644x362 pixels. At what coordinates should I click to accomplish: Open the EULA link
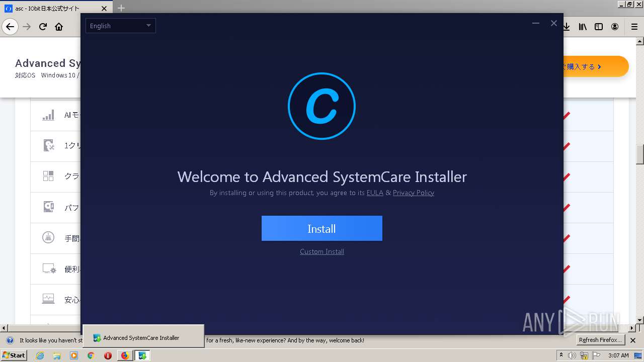(375, 193)
